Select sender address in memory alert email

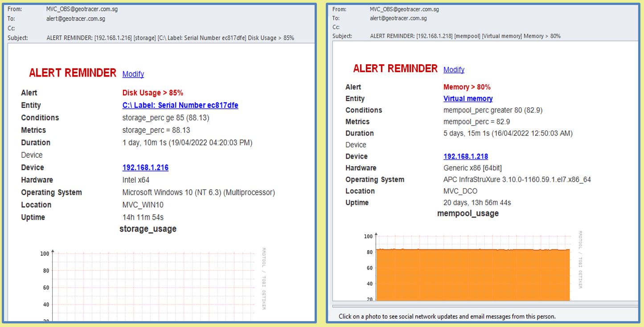tap(404, 9)
